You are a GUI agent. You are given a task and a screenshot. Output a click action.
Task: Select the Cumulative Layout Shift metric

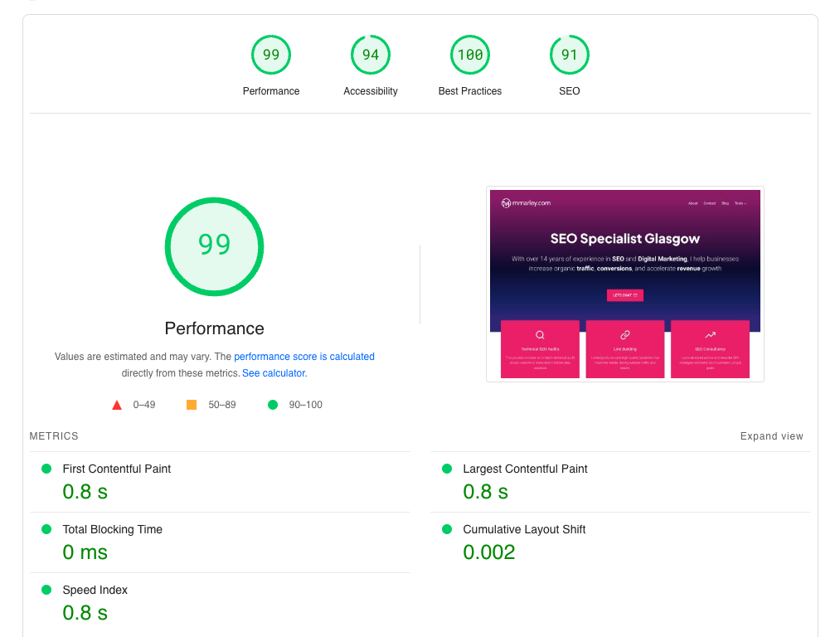[x=524, y=529]
